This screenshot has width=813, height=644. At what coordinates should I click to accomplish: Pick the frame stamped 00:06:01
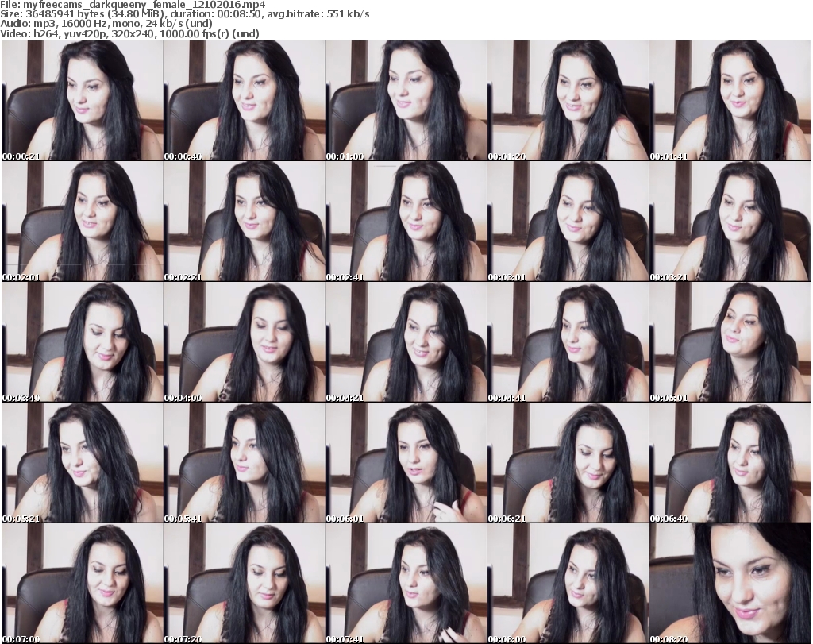tap(406, 463)
